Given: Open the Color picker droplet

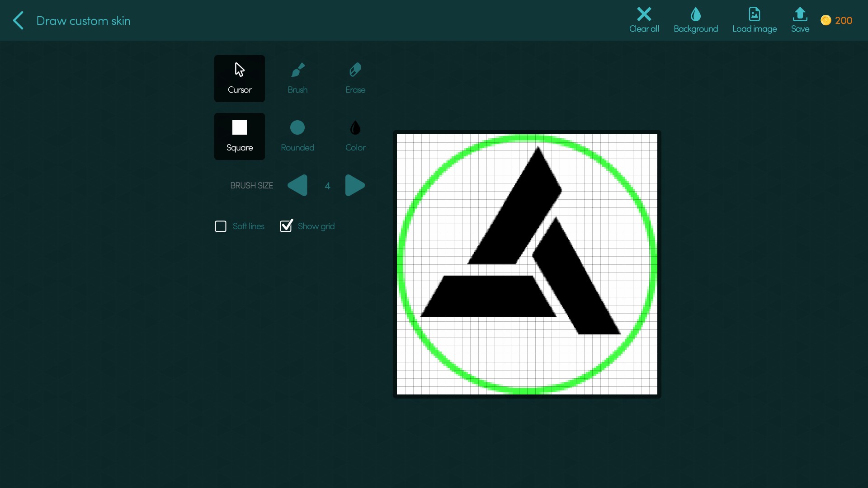Looking at the screenshot, I should [x=355, y=128].
